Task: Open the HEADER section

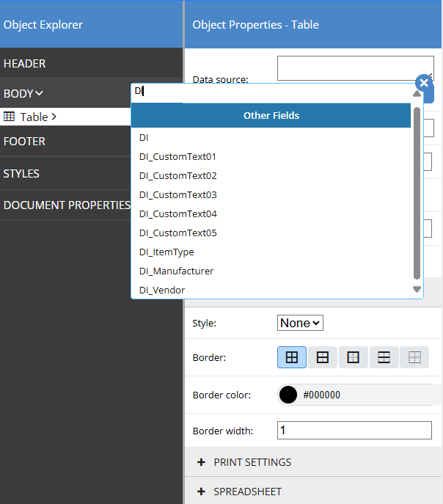Action: click(x=25, y=64)
